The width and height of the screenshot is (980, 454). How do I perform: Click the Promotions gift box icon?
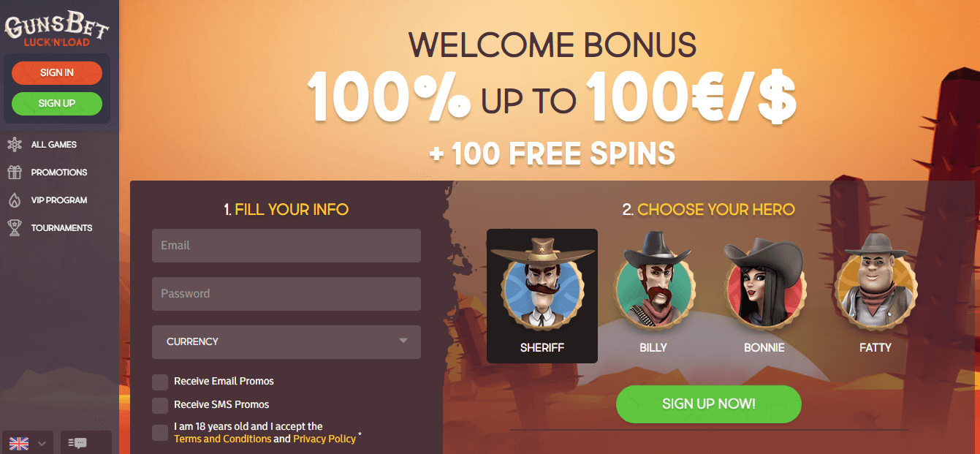(x=14, y=173)
